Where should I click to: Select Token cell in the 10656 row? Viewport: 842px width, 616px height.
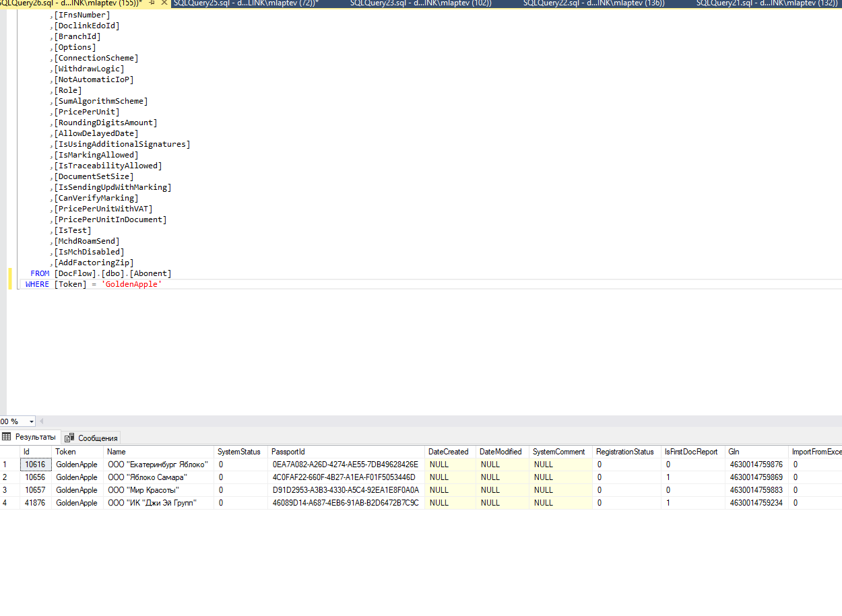click(x=77, y=477)
